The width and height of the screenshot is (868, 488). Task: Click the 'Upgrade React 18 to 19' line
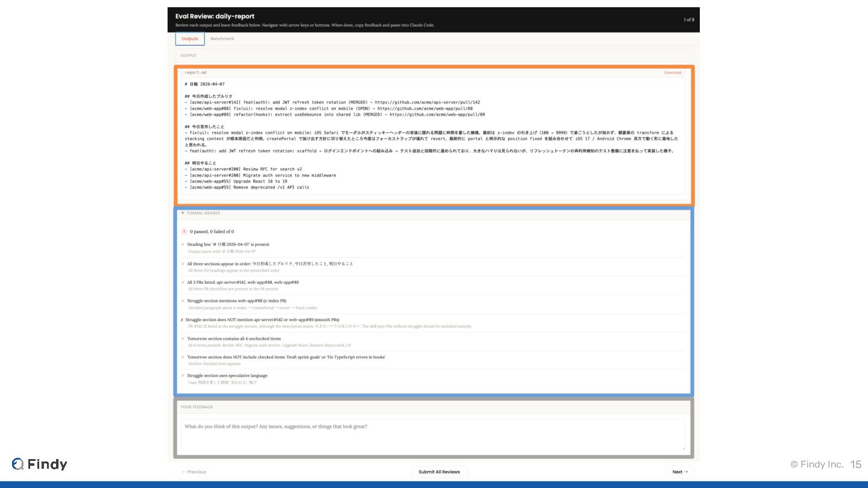pyautogui.click(x=236, y=181)
